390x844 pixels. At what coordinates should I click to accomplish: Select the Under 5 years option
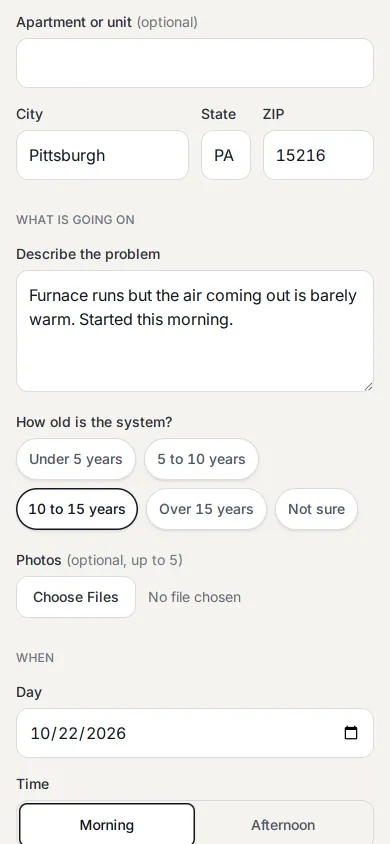tap(76, 459)
